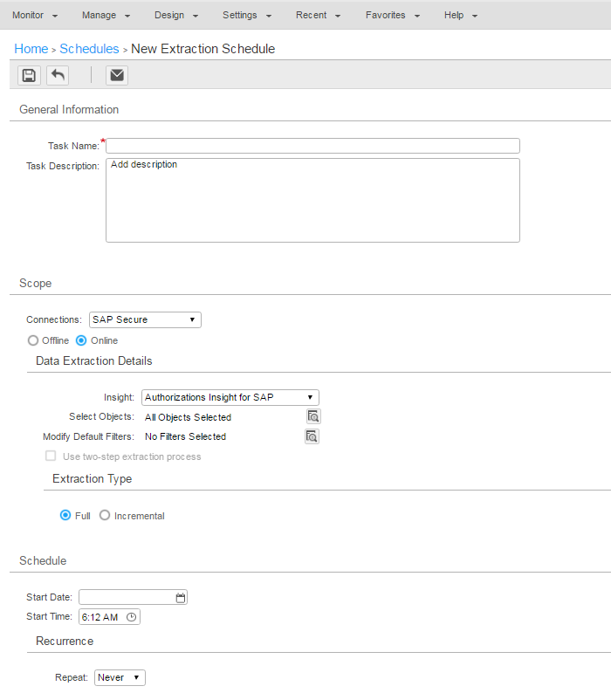Click the envelope email icon
Viewport: 611px width, 700px height.
117,75
